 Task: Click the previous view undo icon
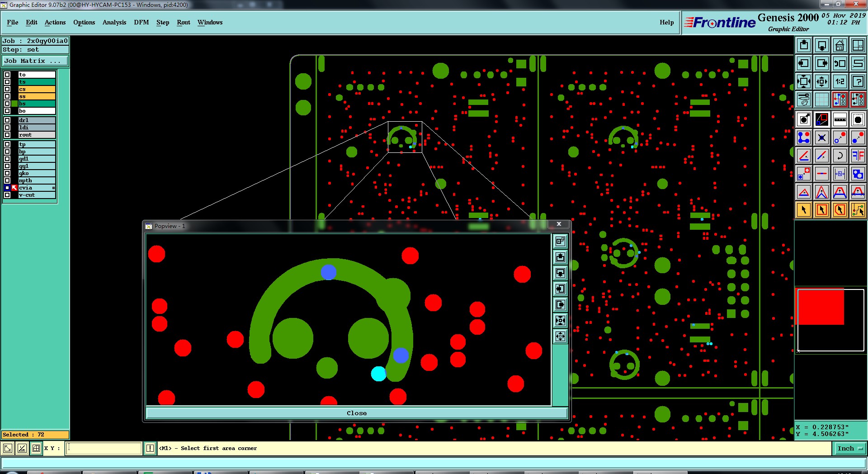840,63
